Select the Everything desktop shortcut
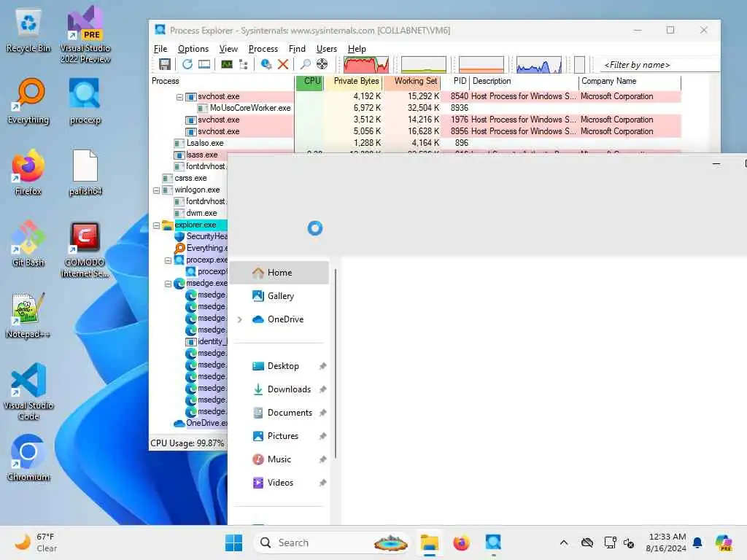This screenshot has height=560, width=747. coord(28,101)
